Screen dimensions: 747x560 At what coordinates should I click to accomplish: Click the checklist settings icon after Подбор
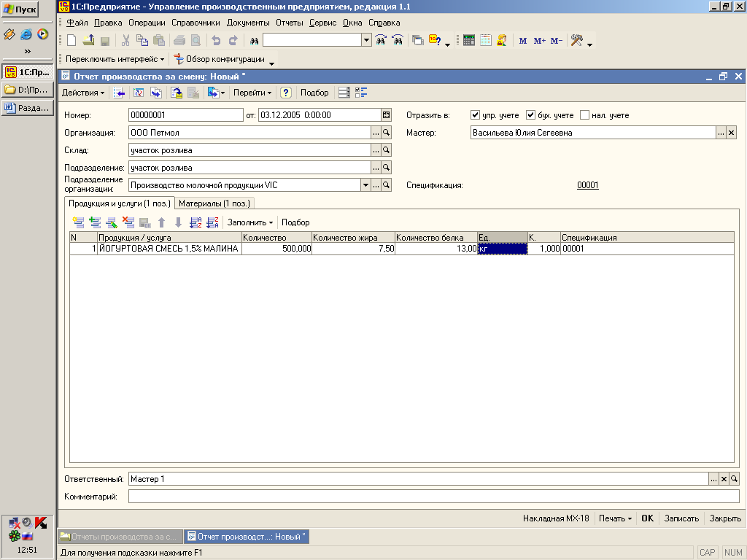tap(361, 93)
